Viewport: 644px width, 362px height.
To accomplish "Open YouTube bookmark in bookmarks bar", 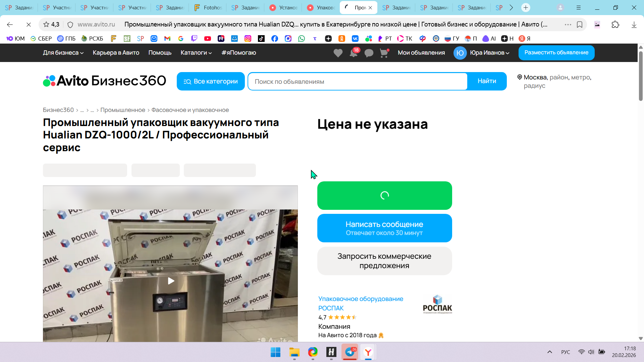I will [x=208, y=39].
